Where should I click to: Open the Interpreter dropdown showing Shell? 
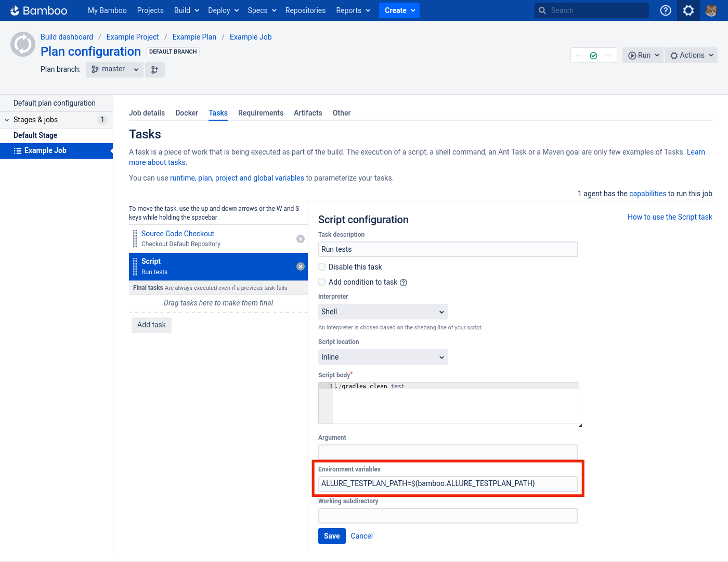point(383,311)
